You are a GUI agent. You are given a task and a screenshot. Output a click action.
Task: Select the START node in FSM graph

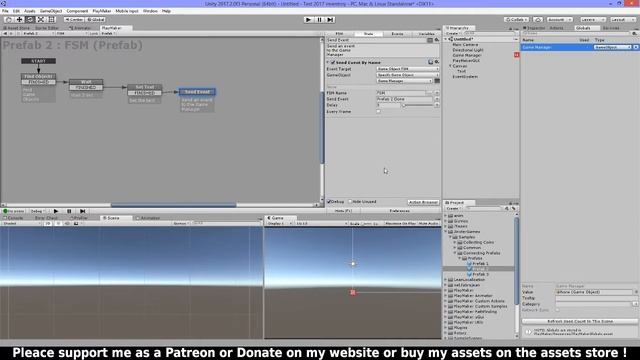(x=38, y=61)
